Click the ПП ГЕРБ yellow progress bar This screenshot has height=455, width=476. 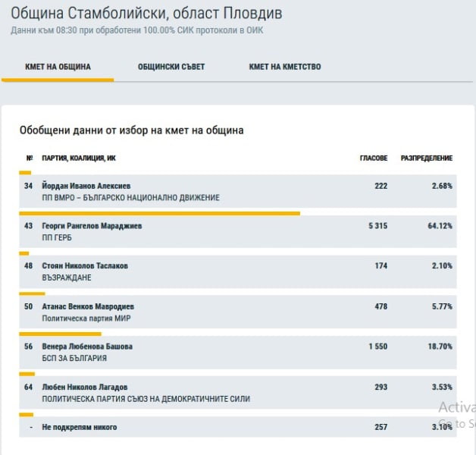160,214
